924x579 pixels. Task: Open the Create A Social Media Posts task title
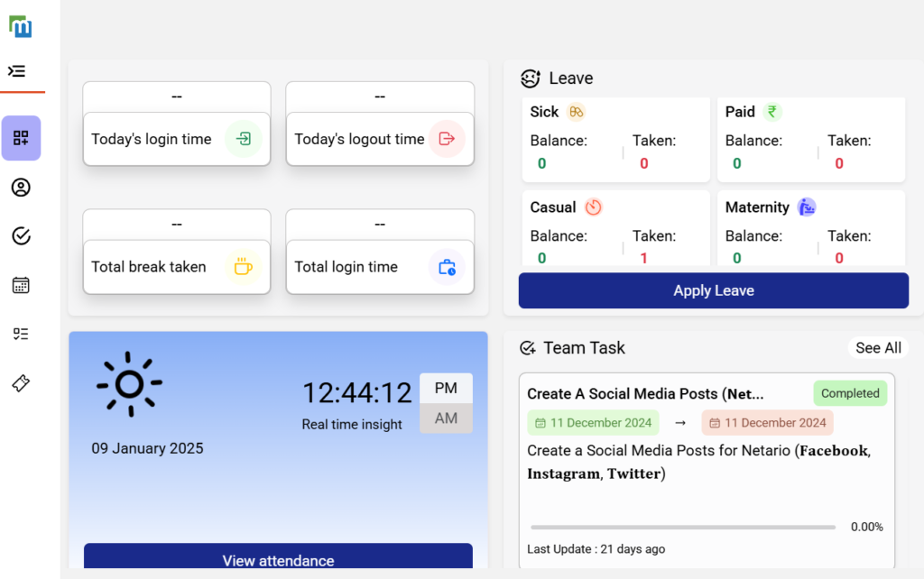coord(645,394)
